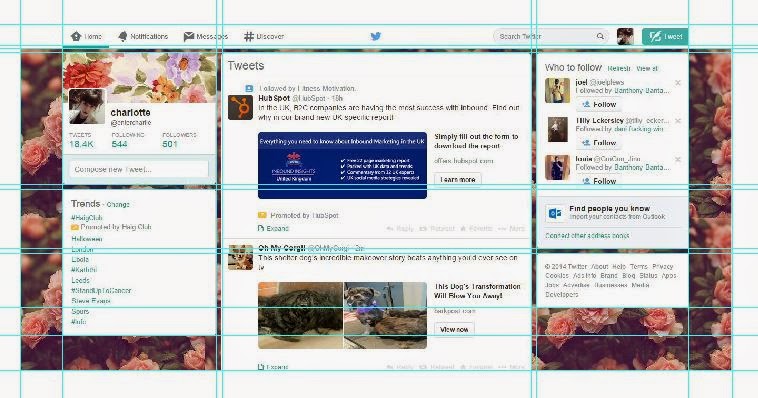Viewport: 758px width, 398px height.
Task: Open joel's suggestion avatar
Action: [x=557, y=90]
